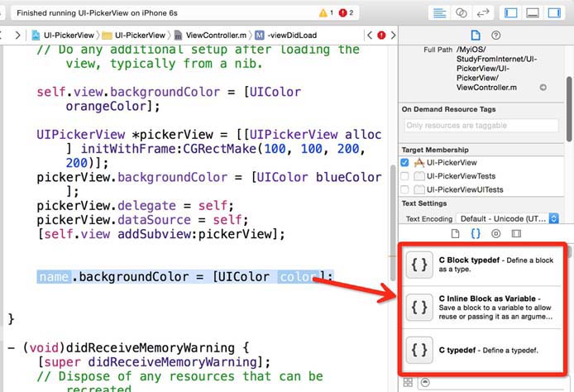Switch to the Standard editor view
This screenshot has width=574, height=392.
coord(438,13)
